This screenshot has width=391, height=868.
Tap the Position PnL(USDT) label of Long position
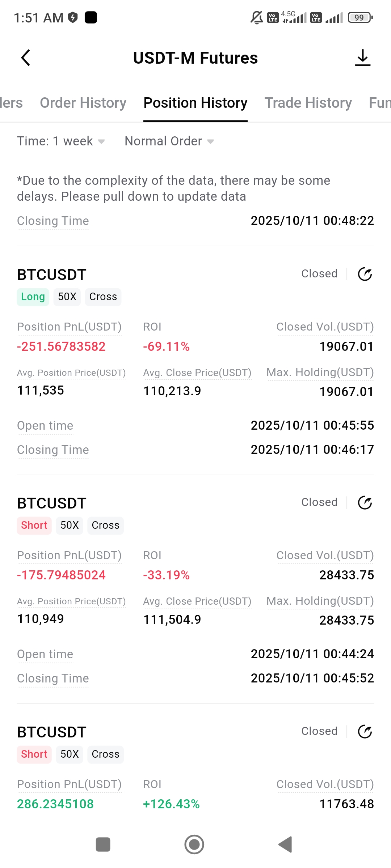coord(69,327)
